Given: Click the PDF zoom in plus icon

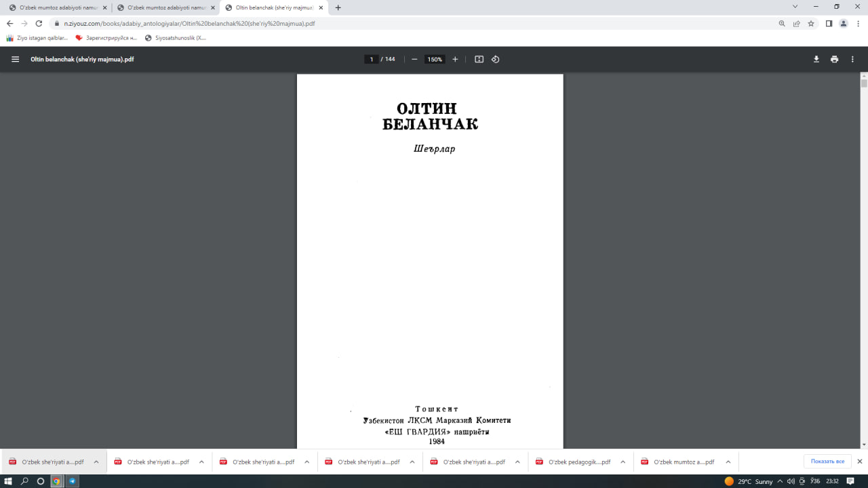Looking at the screenshot, I should [x=455, y=59].
